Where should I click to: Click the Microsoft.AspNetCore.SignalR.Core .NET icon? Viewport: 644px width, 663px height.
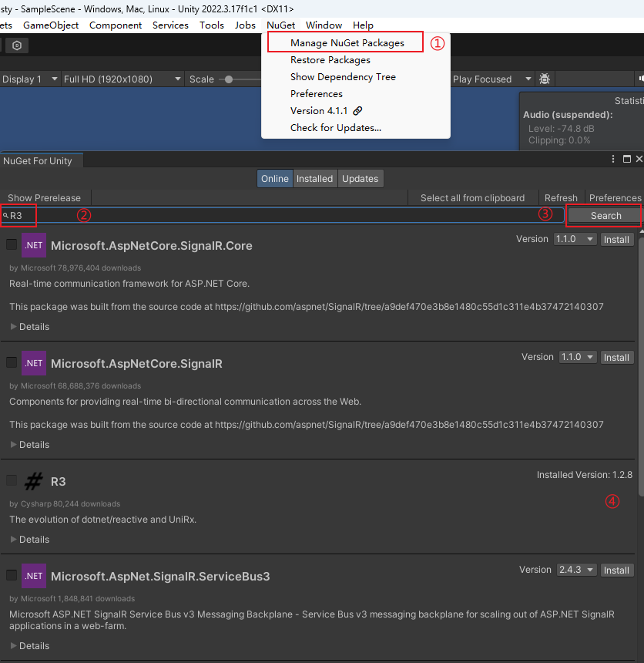tap(34, 245)
